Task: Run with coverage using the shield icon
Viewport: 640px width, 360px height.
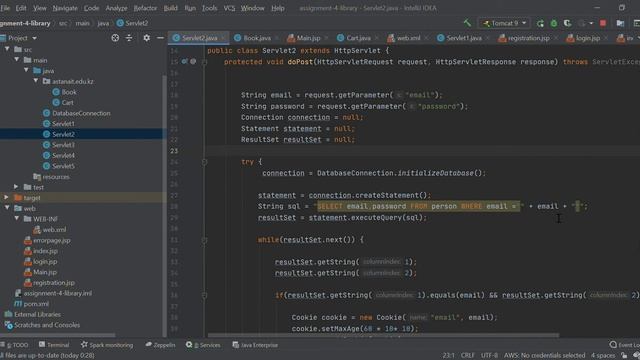Action: click(x=567, y=23)
